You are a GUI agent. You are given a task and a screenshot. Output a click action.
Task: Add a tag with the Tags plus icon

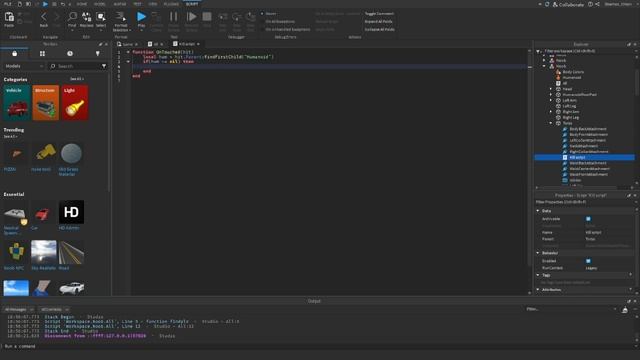click(631, 275)
